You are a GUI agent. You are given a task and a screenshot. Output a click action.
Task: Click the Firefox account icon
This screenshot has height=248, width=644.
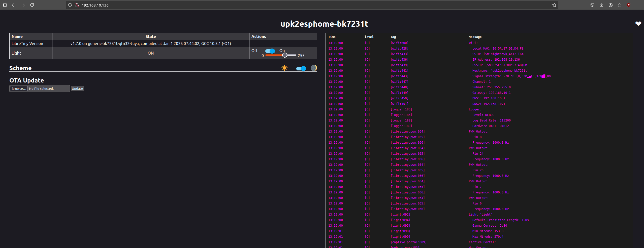coord(610,5)
